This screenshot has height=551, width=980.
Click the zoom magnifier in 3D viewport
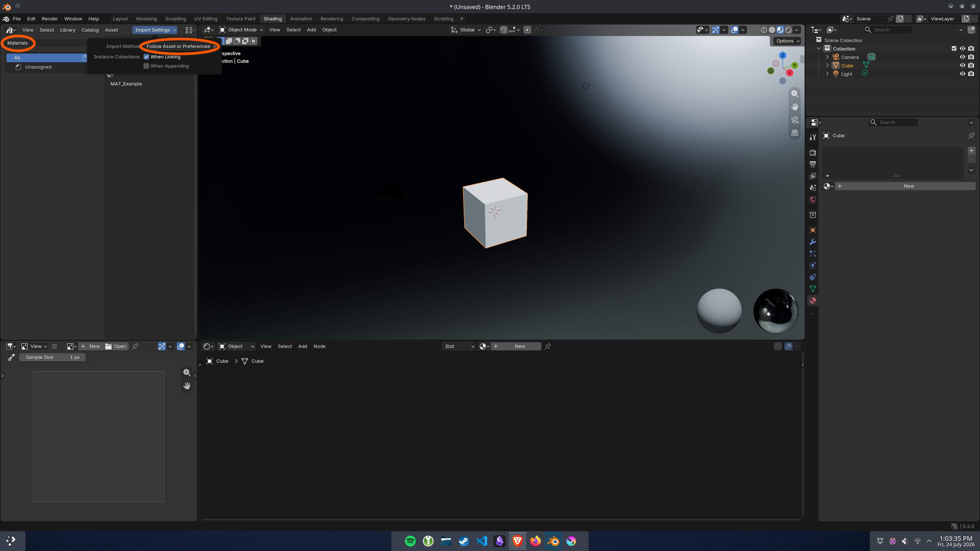point(795,94)
